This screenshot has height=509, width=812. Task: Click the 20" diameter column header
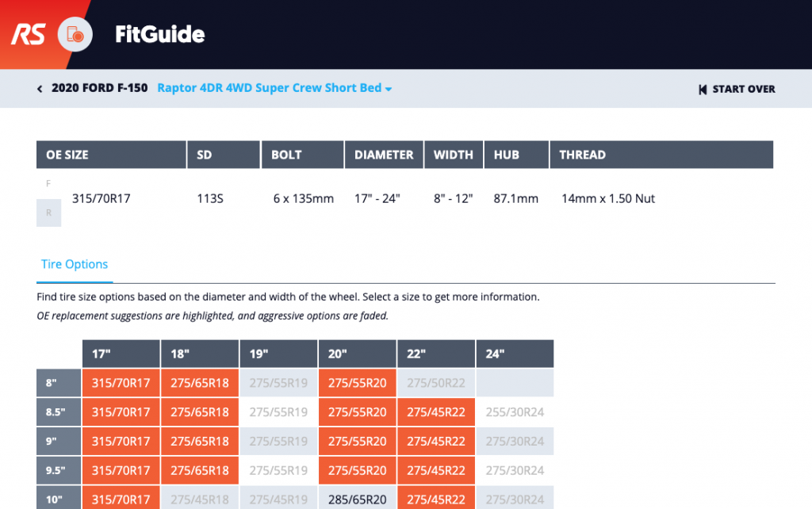(x=358, y=354)
